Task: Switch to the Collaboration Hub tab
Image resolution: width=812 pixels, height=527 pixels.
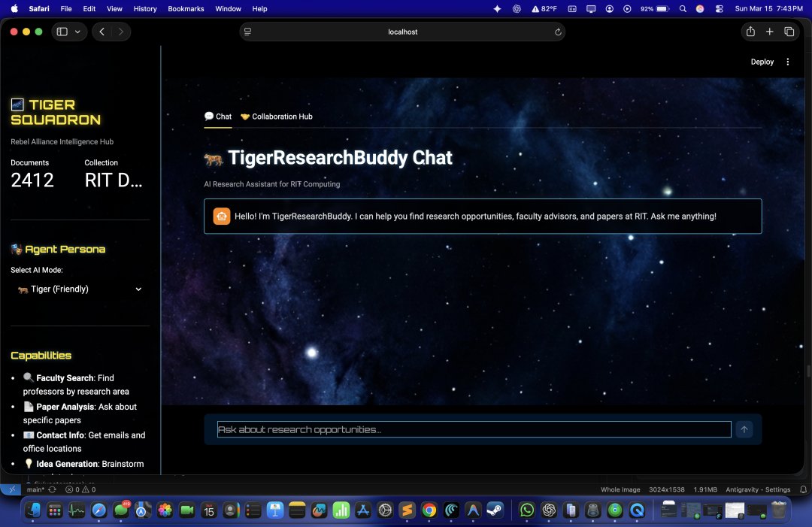Action: (x=277, y=117)
